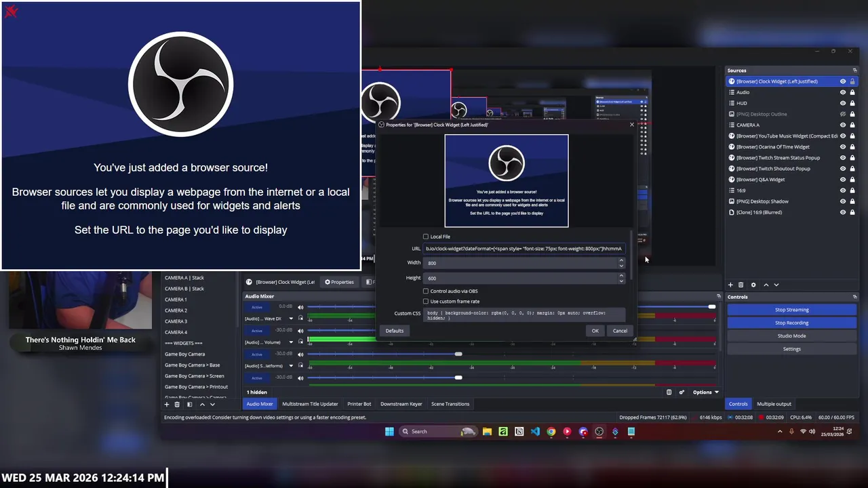The width and height of the screenshot is (868, 488).
Task: Lock the Clock Widget source
Action: (x=852, y=81)
